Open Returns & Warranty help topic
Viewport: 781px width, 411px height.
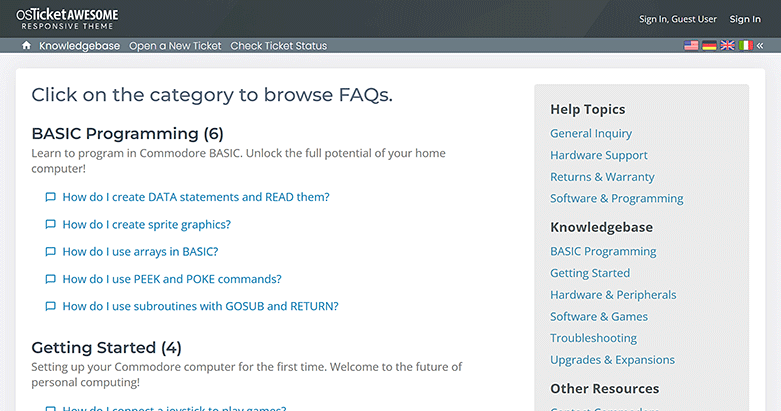pyautogui.click(x=602, y=177)
